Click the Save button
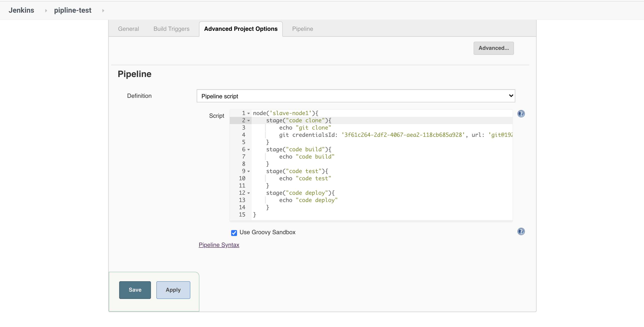Screen dimensions: 644x327 (135, 289)
